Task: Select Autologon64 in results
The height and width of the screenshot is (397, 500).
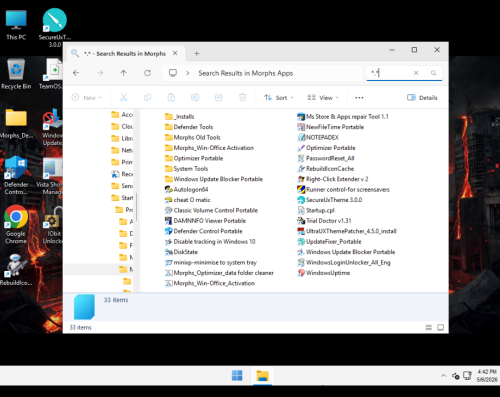Action: pyautogui.click(x=187, y=189)
